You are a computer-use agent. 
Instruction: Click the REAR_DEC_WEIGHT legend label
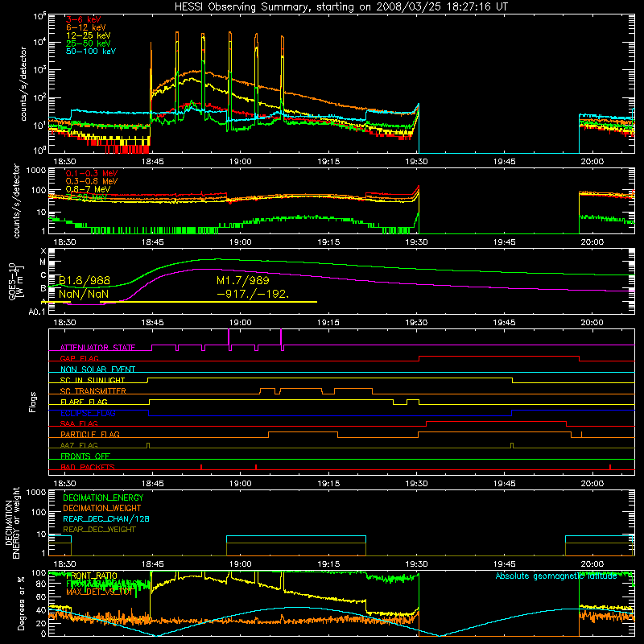pyautogui.click(x=99, y=530)
